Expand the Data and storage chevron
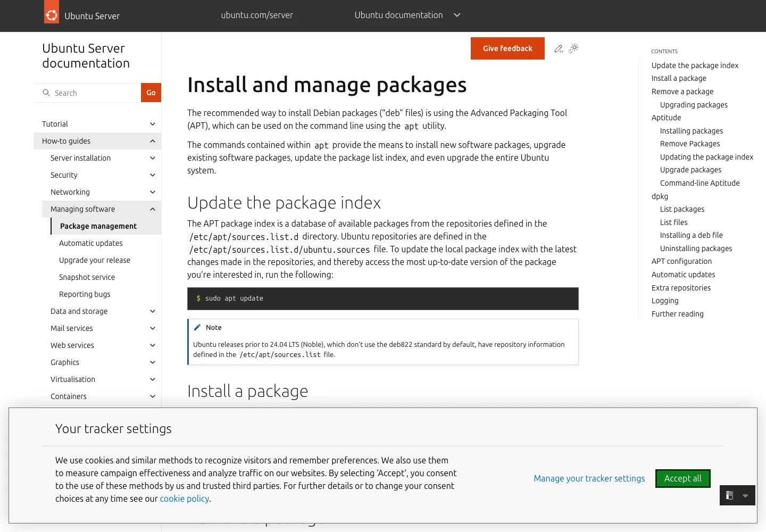 tap(153, 311)
